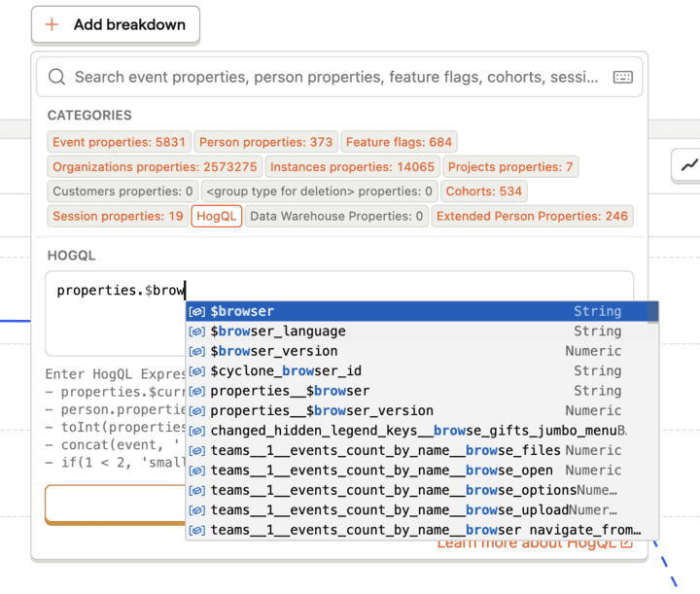Select Cohorts: 534 category

pyautogui.click(x=484, y=192)
